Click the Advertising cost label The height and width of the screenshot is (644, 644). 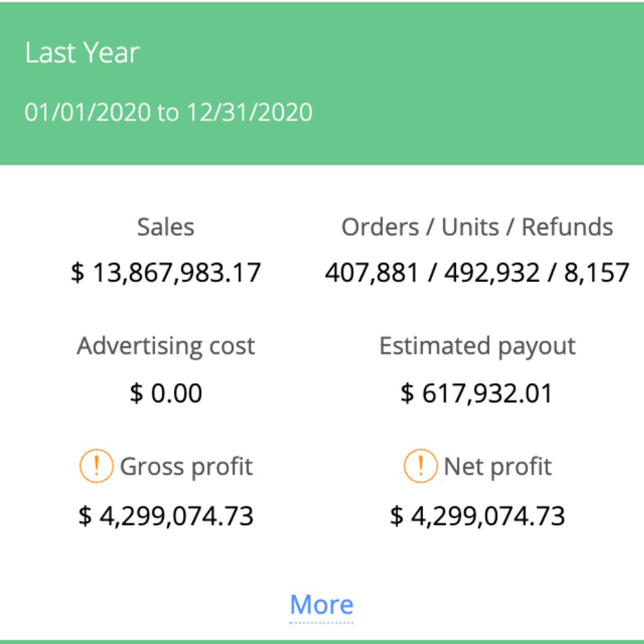coord(166,346)
